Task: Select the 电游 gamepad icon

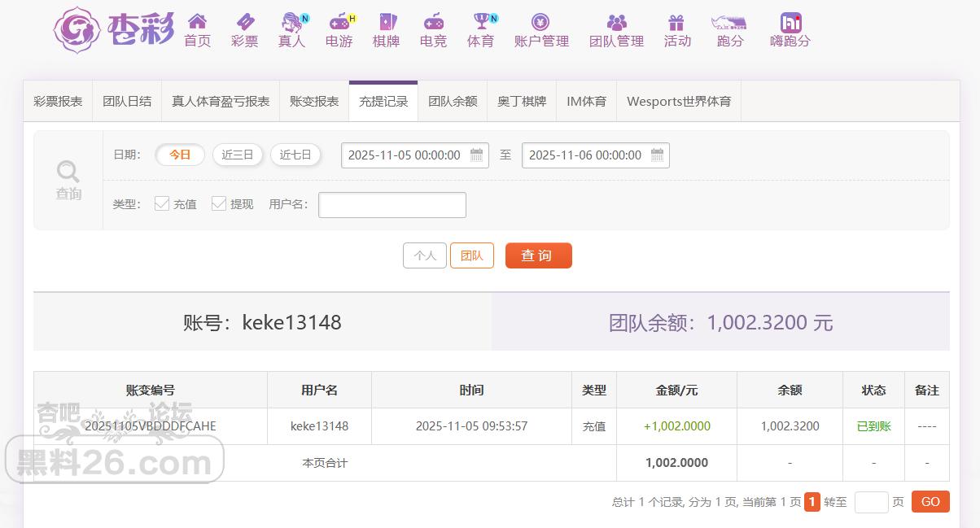Action: click(x=339, y=22)
